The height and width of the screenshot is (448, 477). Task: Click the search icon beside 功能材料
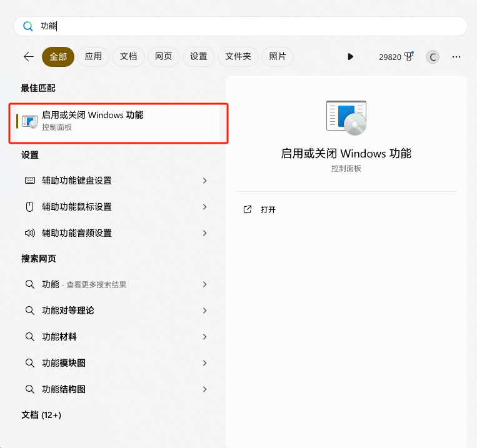(x=30, y=337)
